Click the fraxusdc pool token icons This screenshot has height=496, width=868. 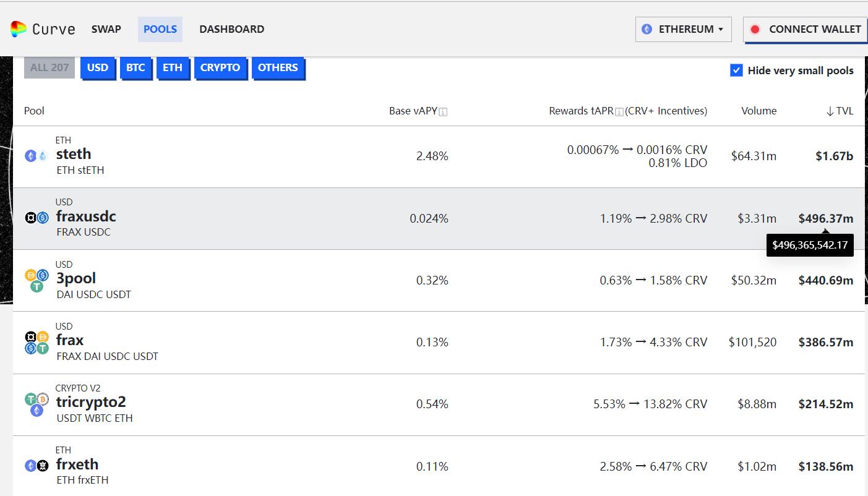[x=37, y=218]
